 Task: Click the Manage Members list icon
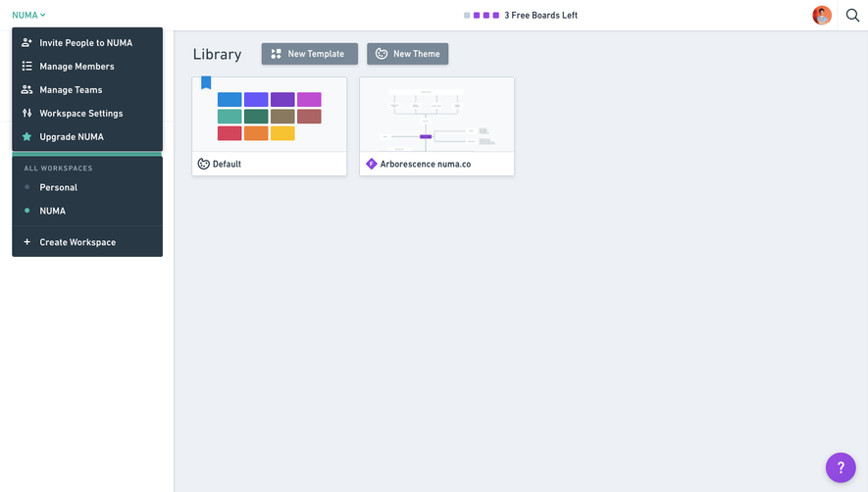26,67
